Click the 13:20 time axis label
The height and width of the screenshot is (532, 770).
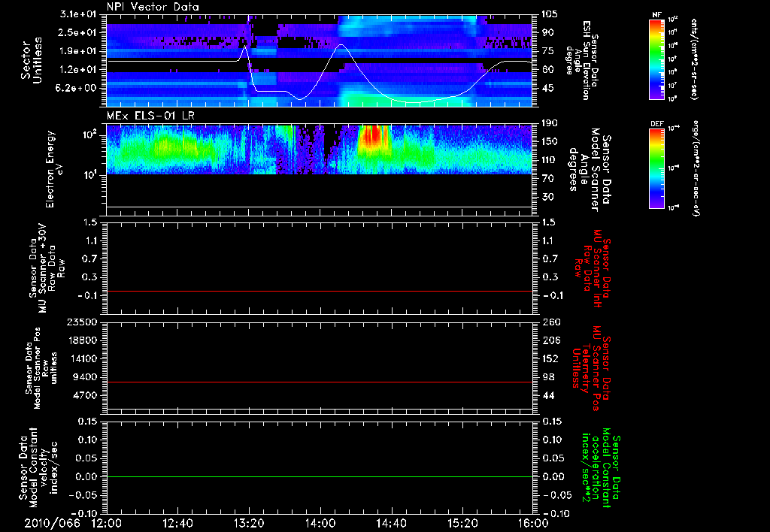click(x=249, y=523)
